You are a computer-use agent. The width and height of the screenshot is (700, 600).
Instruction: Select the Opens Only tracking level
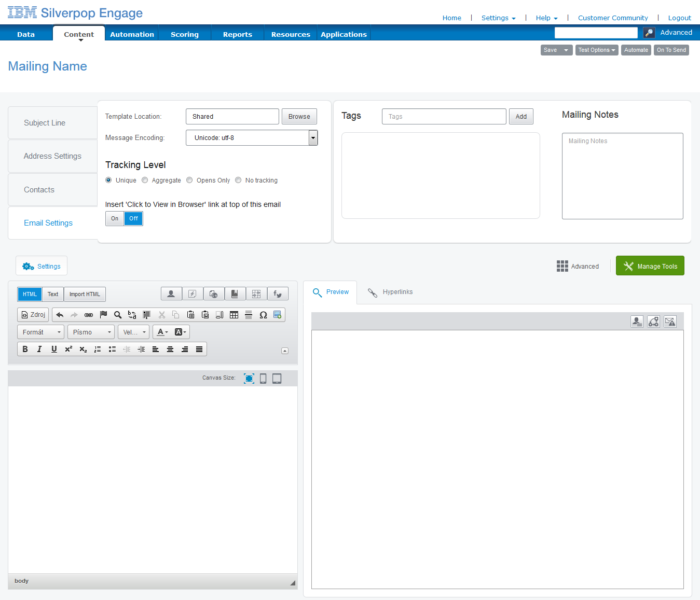click(189, 180)
